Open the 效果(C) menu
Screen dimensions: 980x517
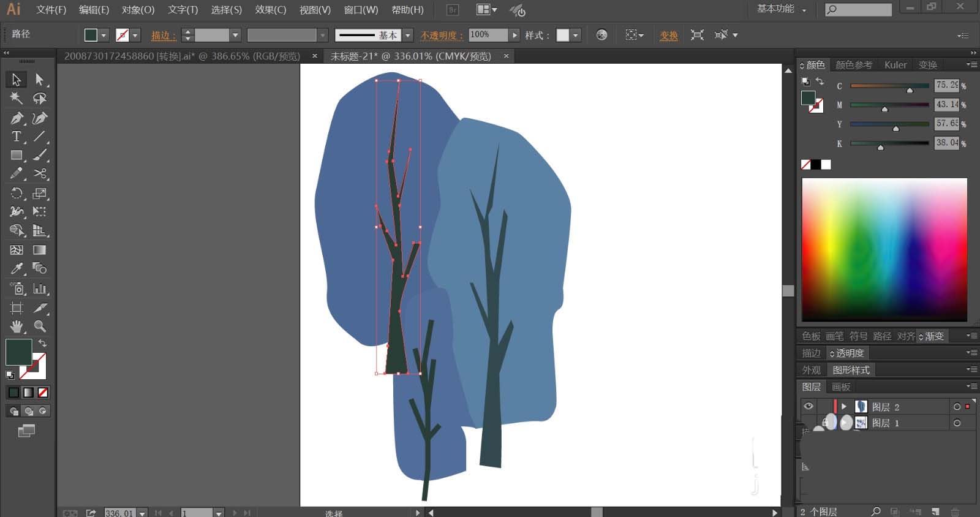tap(271, 10)
